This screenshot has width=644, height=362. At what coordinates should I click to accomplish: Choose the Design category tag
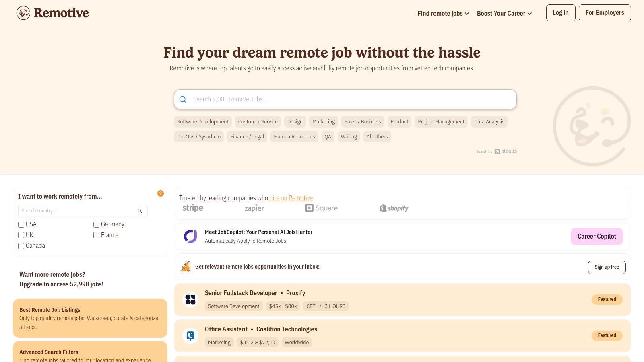click(295, 122)
